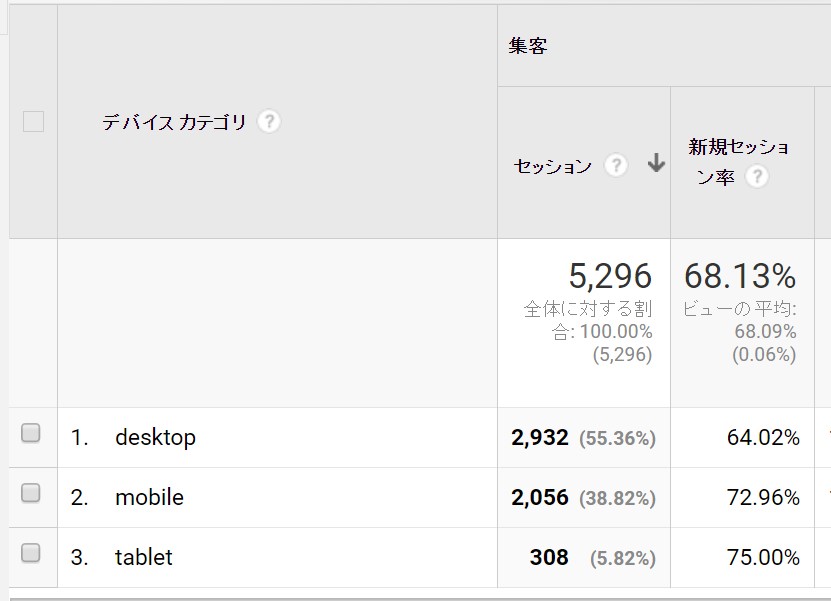Tick the select-all checkbox in header

(x=33, y=121)
